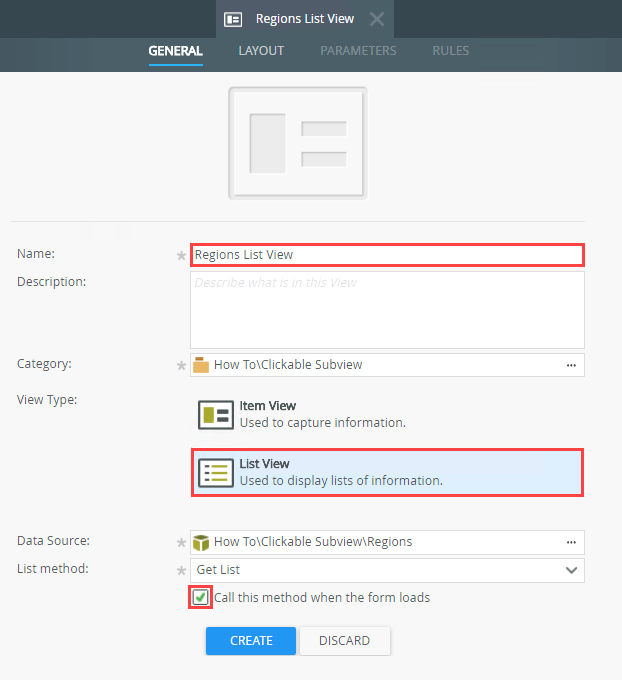This screenshot has height=680, width=622.
Task: Open the List method Get List dropdown
Action: pos(387,570)
